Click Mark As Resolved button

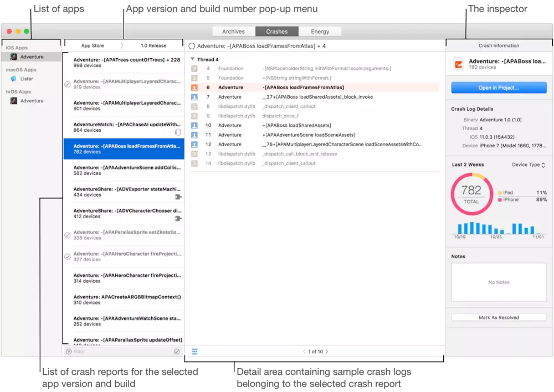click(x=499, y=317)
